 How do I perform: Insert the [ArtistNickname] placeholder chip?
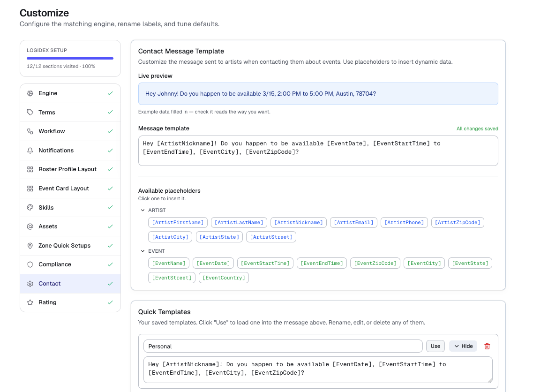[x=299, y=223]
